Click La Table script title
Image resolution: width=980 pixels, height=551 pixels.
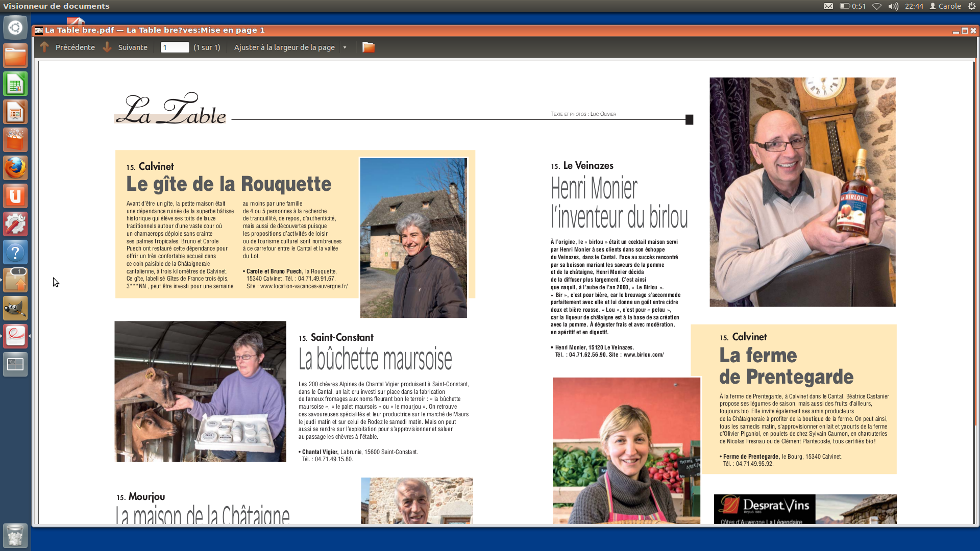tap(170, 109)
